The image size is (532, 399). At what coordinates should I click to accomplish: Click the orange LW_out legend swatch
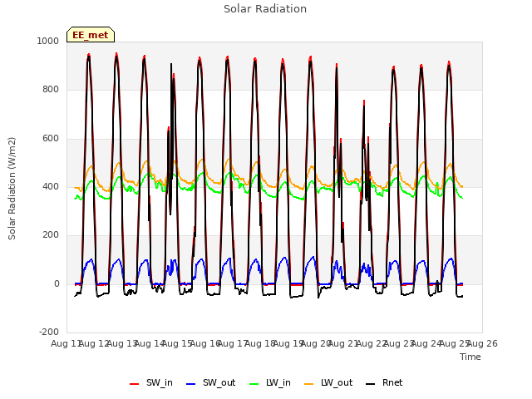(x=309, y=384)
